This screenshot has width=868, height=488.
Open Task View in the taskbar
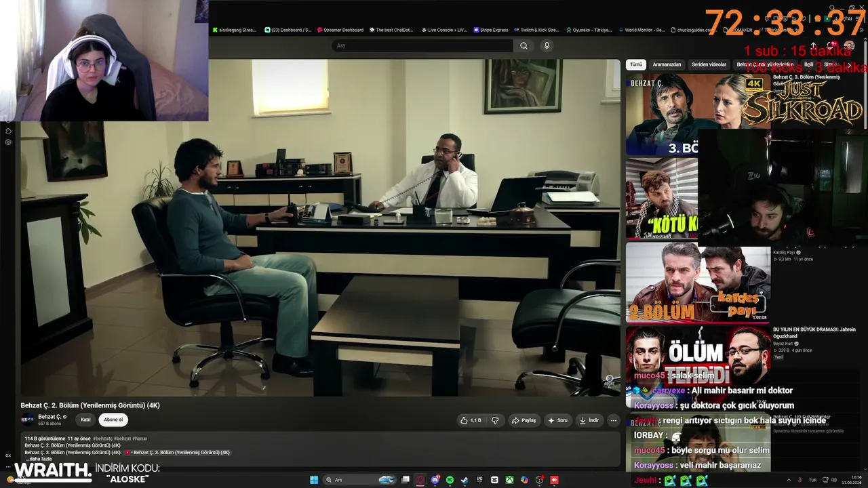coord(406,480)
